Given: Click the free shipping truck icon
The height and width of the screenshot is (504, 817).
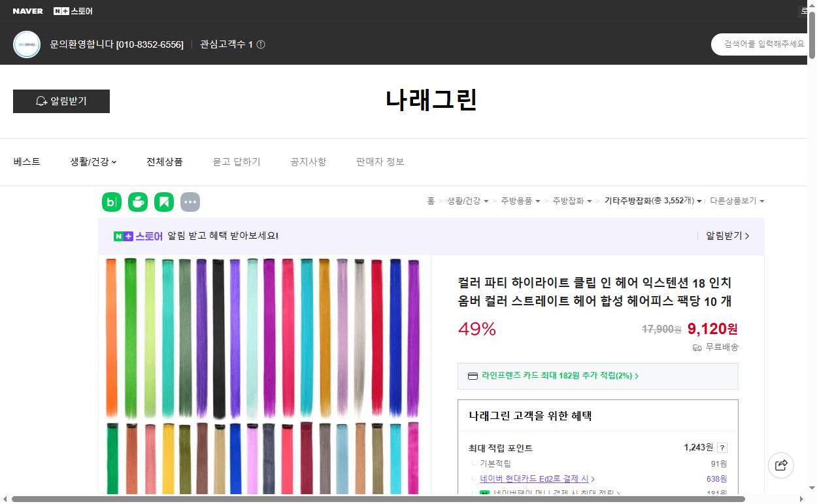Looking at the screenshot, I should point(697,347).
